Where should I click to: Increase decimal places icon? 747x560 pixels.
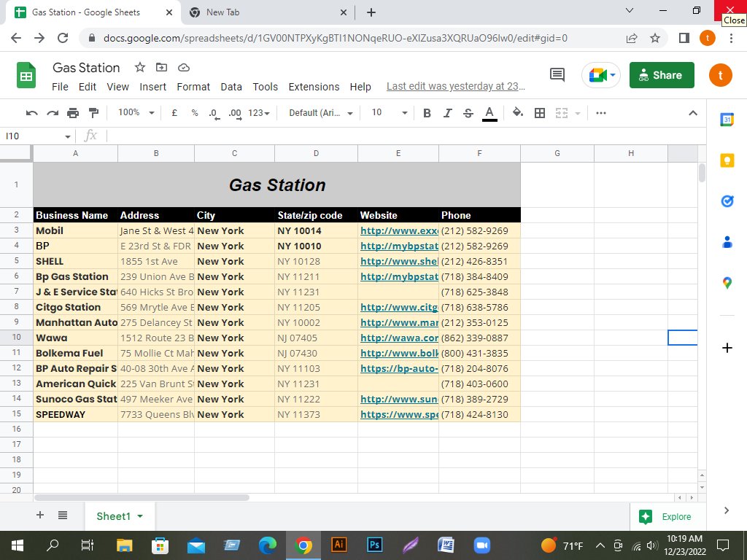tap(235, 113)
